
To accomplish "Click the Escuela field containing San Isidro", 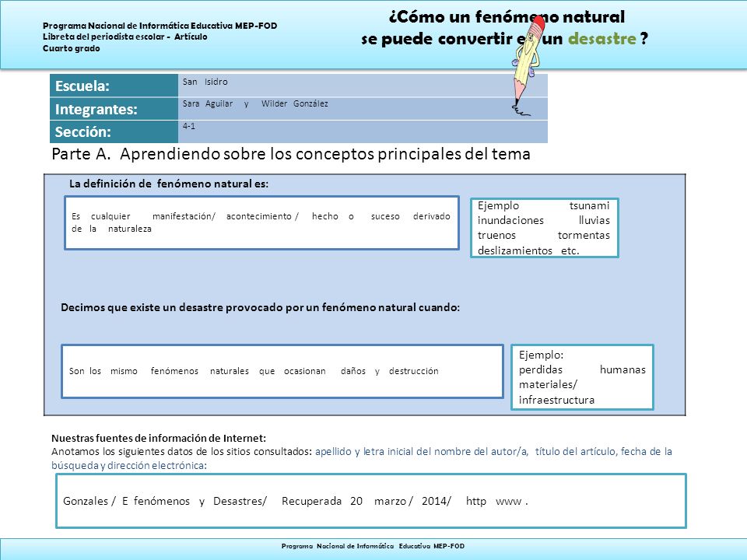I will [x=363, y=86].
